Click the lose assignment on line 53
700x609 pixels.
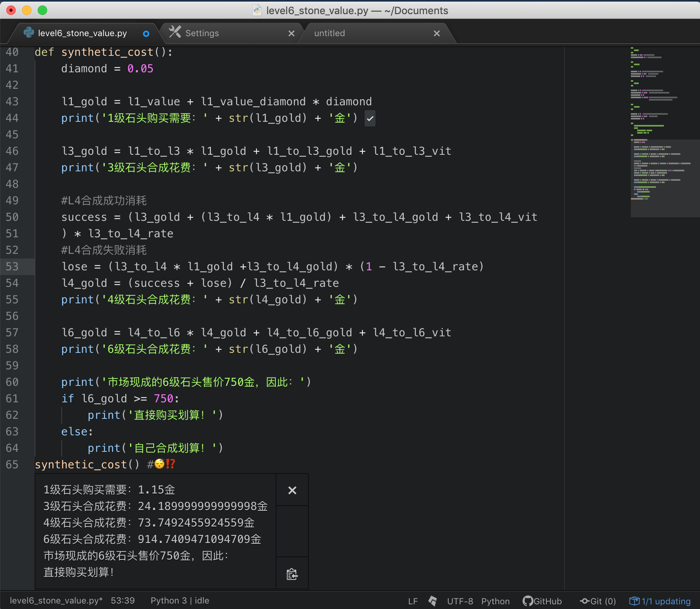[273, 266]
